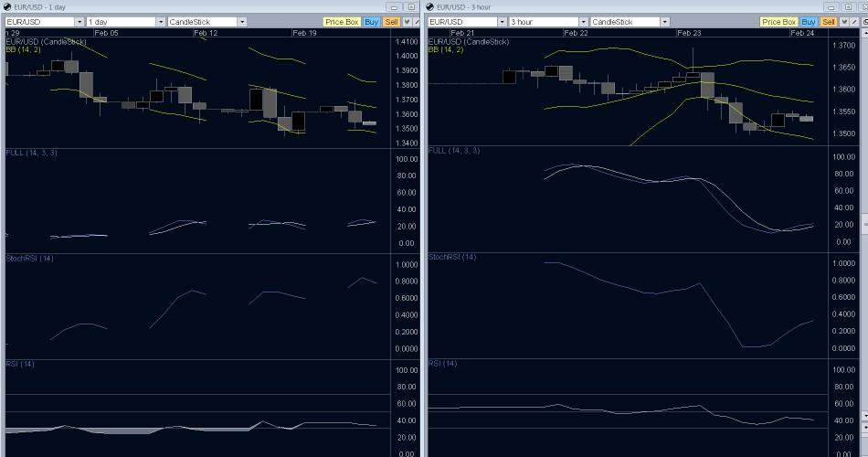Minimize the EUR/USD 3 hour window
The image size is (868, 457).
(831, 7)
